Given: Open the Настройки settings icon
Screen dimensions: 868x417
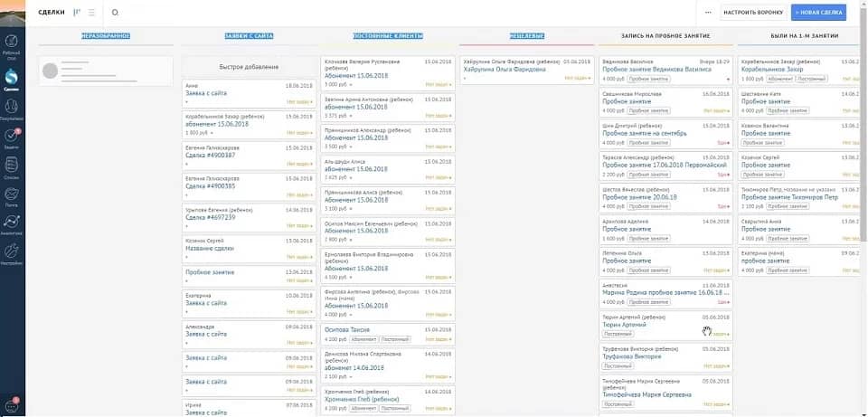Looking at the screenshot, I should pyautogui.click(x=12, y=254).
